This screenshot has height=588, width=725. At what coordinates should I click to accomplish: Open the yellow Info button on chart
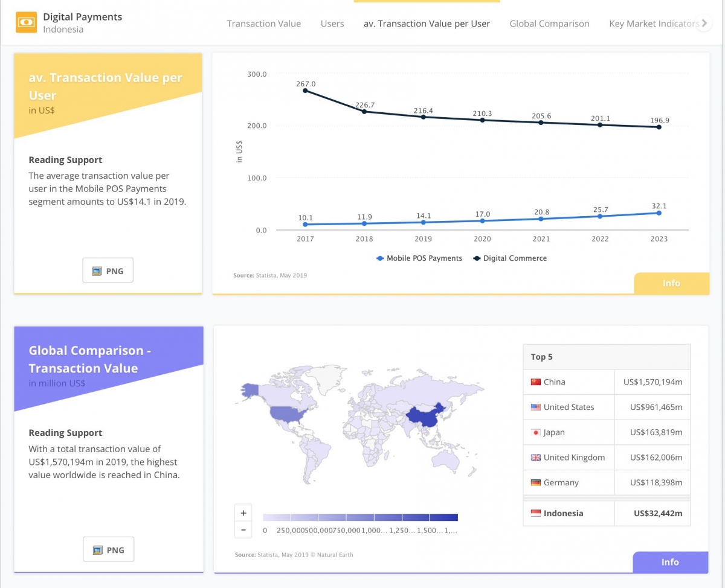(x=671, y=283)
